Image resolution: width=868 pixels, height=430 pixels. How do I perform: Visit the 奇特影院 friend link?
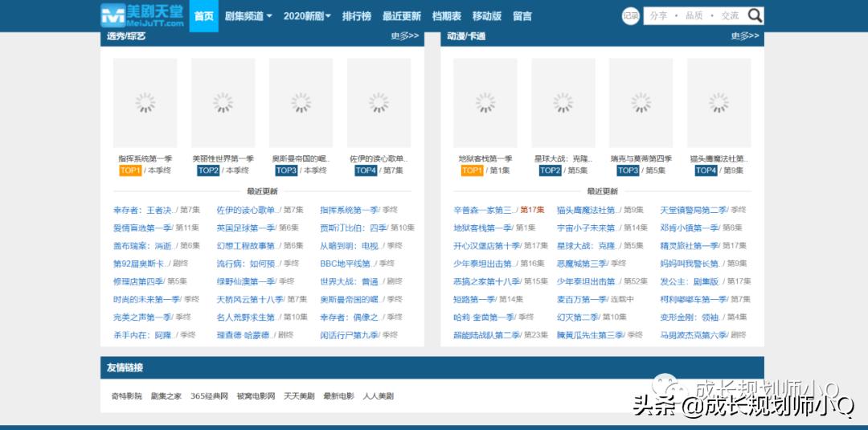click(127, 396)
